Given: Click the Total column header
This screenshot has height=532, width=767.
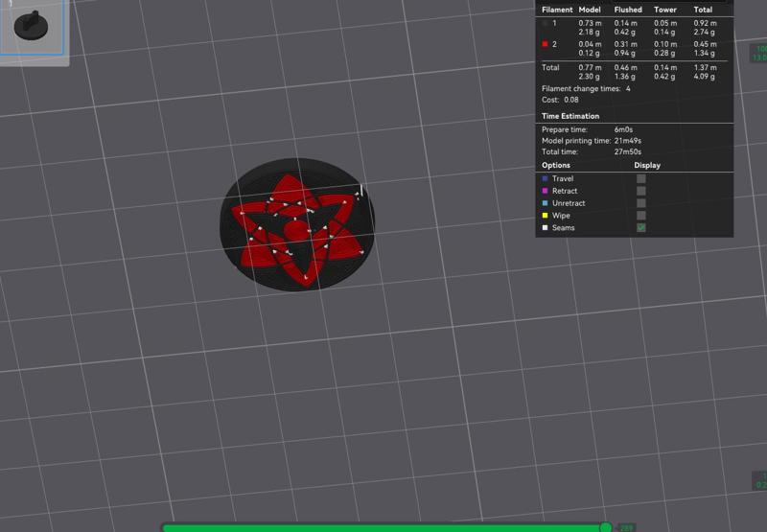Looking at the screenshot, I should pyautogui.click(x=703, y=10).
